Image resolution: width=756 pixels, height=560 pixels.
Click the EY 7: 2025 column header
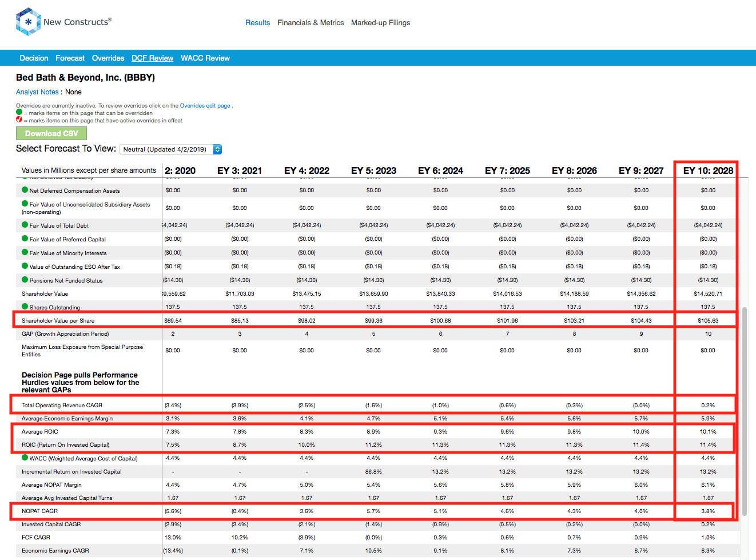click(507, 170)
